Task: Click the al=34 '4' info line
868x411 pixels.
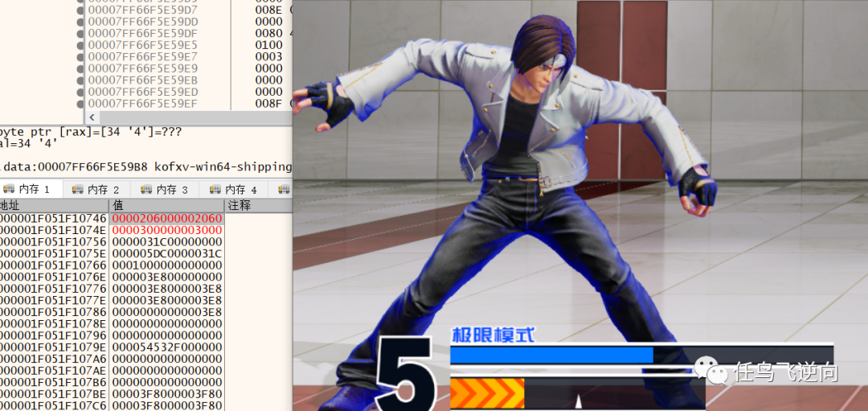Action: (29, 143)
